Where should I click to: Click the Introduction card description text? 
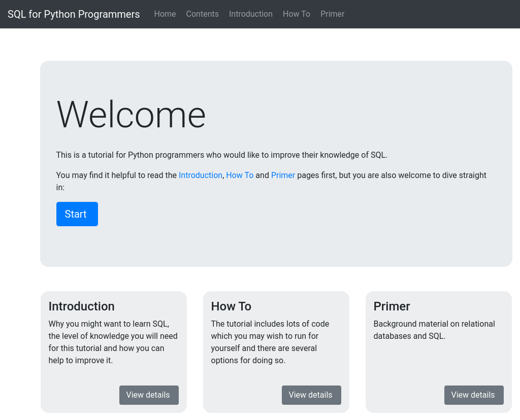(x=113, y=342)
